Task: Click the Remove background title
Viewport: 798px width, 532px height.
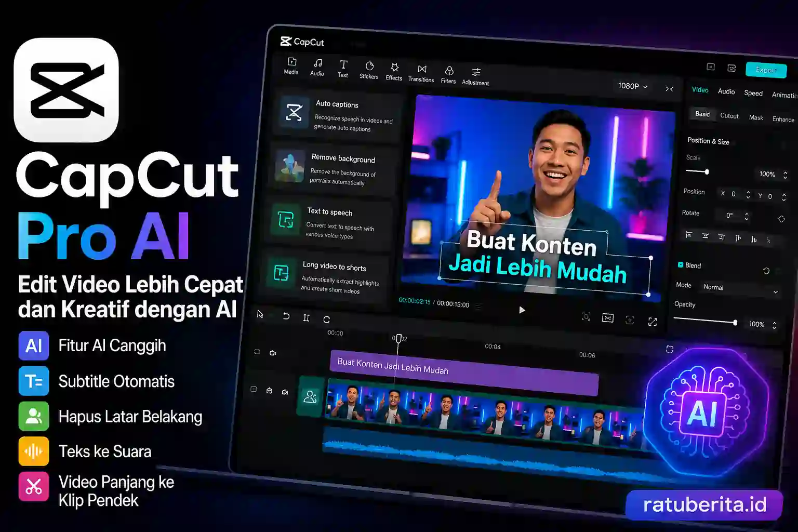Action: pyautogui.click(x=343, y=158)
